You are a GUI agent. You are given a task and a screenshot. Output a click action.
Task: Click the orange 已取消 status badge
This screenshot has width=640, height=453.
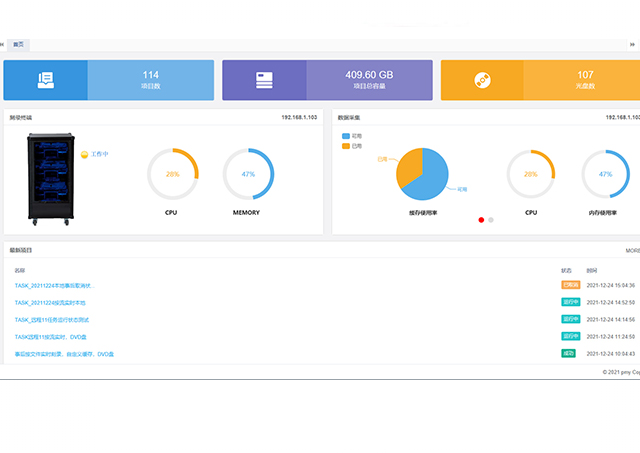click(x=569, y=285)
